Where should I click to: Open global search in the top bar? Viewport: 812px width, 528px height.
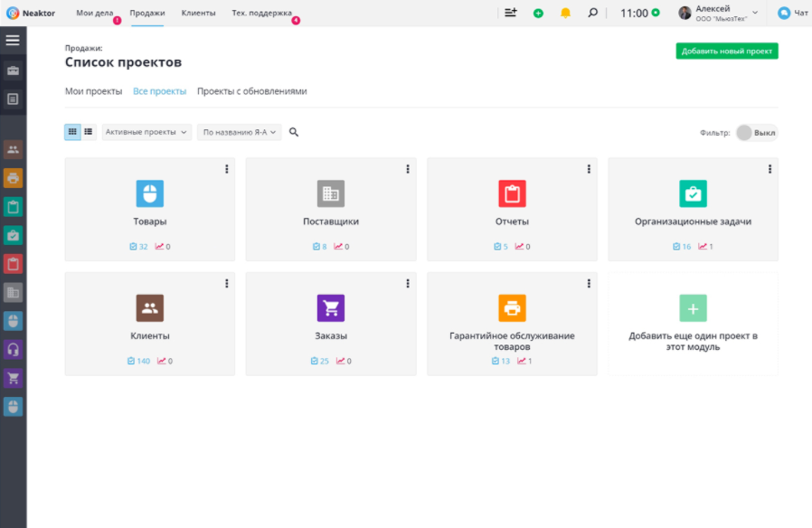pyautogui.click(x=593, y=13)
